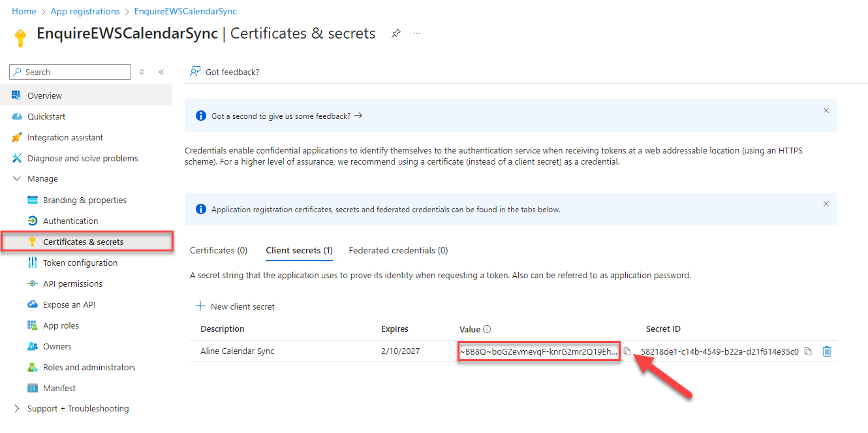This screenshot has height=433, width=868.
Task: Open App roles
Action: point(61,325)
